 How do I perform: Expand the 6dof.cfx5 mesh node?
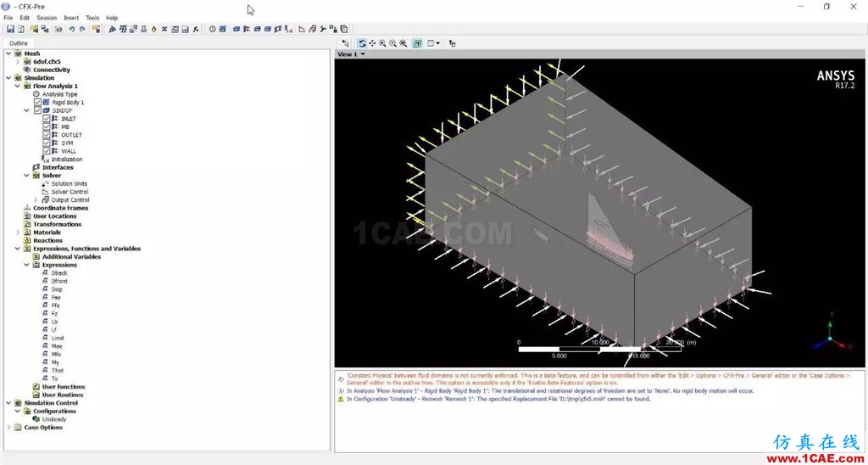point(18,62)
